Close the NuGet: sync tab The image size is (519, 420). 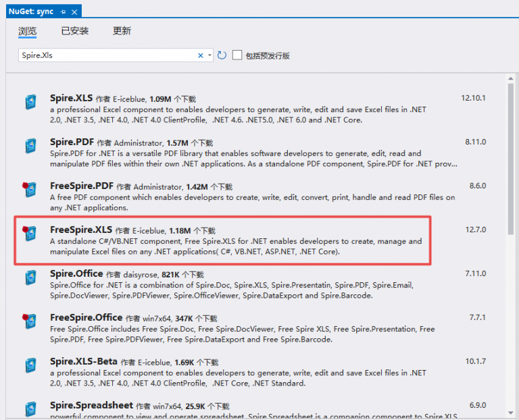pos(74,12)
